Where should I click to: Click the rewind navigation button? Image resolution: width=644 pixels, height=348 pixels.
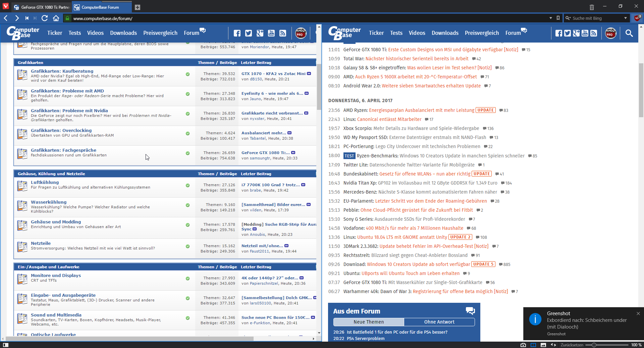27,18
